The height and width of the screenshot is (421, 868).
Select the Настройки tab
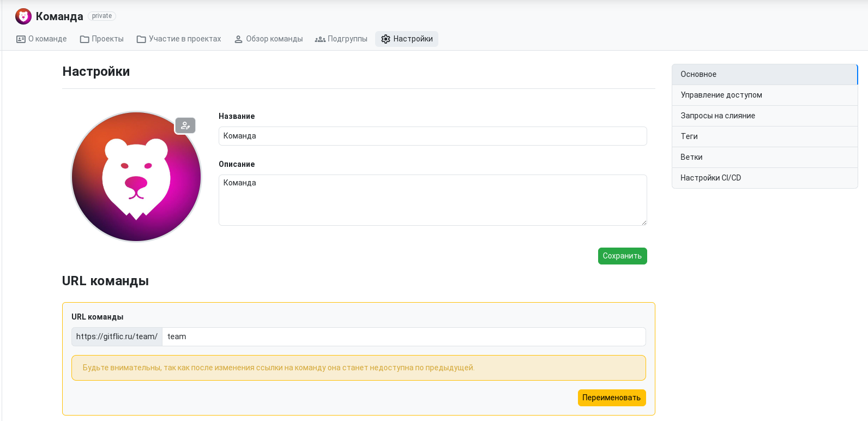407,39
